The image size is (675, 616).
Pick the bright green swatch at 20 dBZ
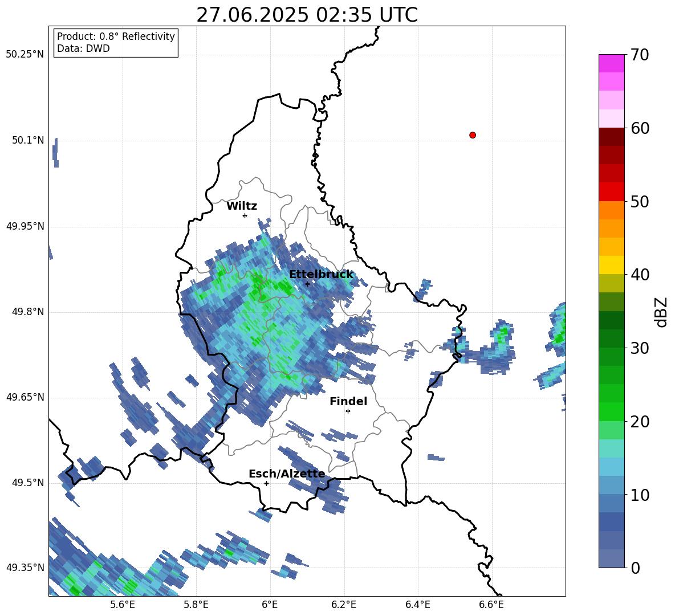[x=611, y=411]
